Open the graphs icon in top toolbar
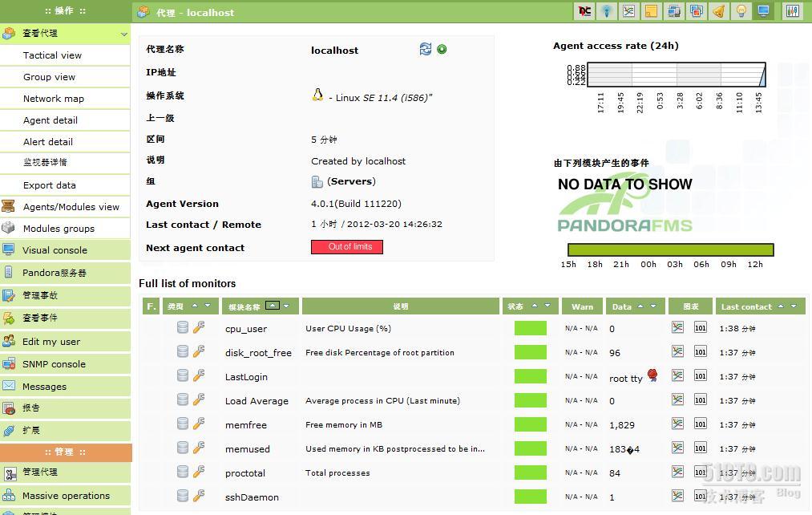 [x=628, y=11]
